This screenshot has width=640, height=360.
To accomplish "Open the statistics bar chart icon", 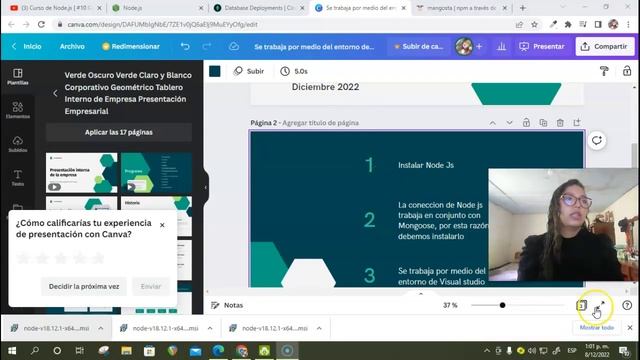I will point(502,47).
